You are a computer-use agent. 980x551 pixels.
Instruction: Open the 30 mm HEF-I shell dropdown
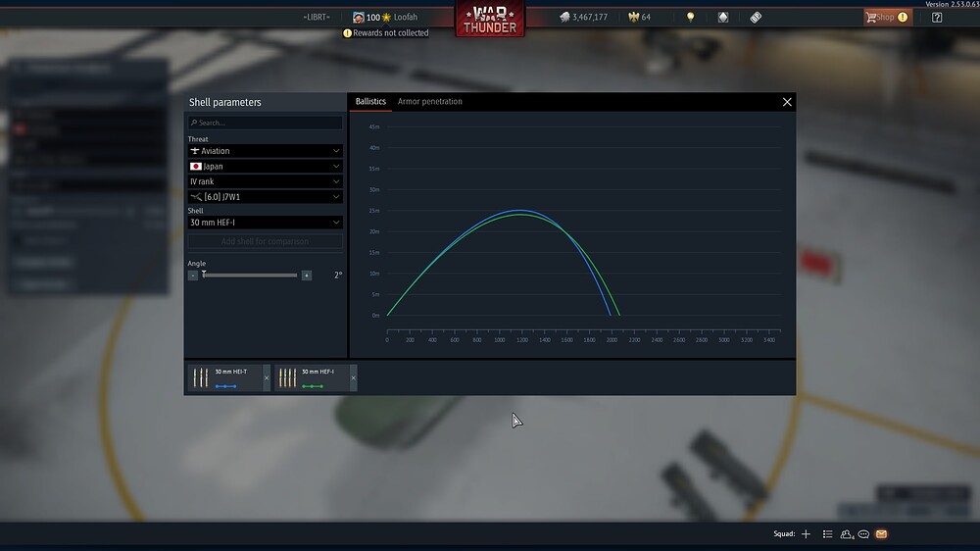tap(265, 223)
